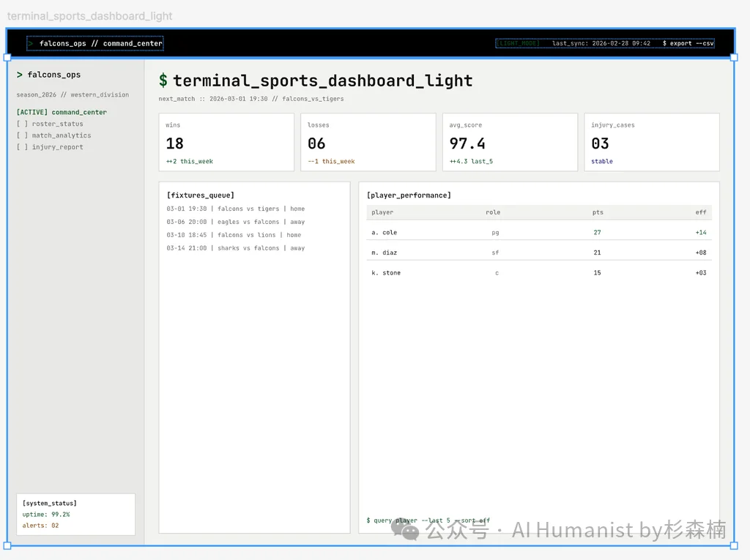Sort by the pts column header
The image size is (750, 560).
click(598, 212)
